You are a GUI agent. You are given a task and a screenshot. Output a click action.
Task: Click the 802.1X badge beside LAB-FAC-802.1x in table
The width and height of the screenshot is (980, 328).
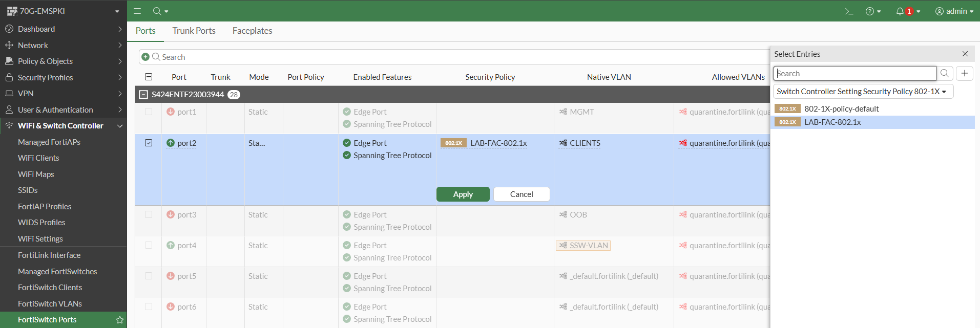click(x=453, y=143)
